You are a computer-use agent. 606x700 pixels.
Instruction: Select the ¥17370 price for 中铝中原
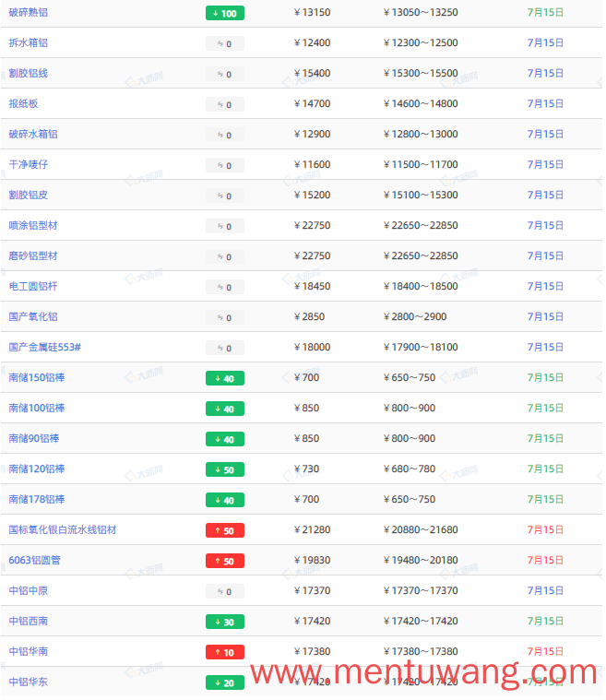(312, 590)
